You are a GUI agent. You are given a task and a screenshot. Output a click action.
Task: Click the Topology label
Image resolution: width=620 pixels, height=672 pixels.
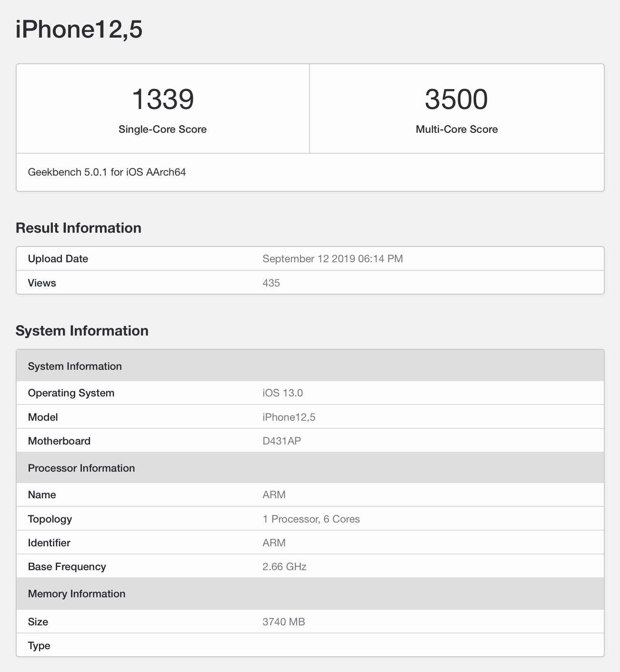click(x=50, y=519)
